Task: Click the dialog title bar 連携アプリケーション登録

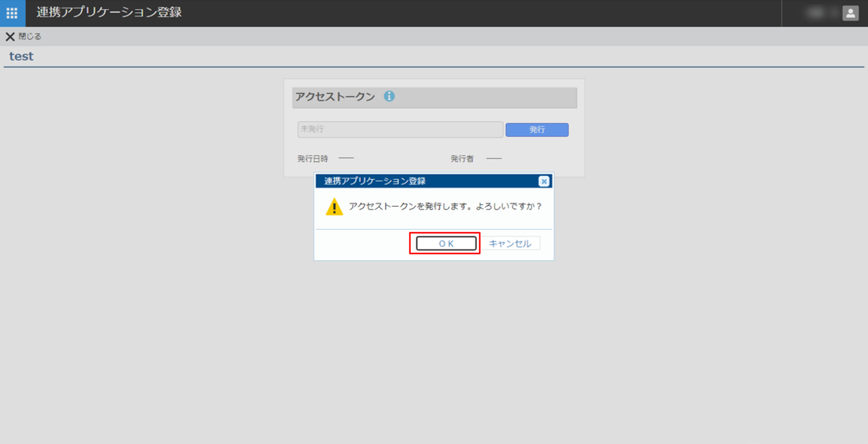Action: click(375, 181)
